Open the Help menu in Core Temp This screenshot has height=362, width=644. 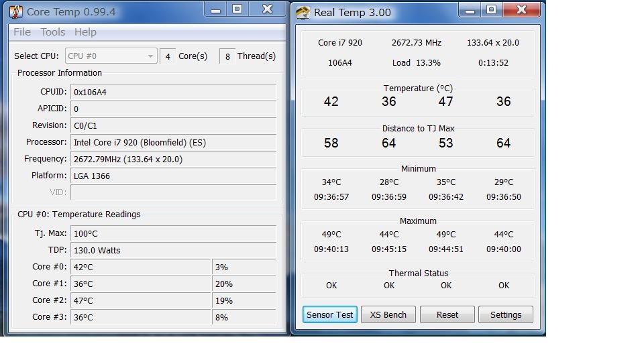[85, 32]
